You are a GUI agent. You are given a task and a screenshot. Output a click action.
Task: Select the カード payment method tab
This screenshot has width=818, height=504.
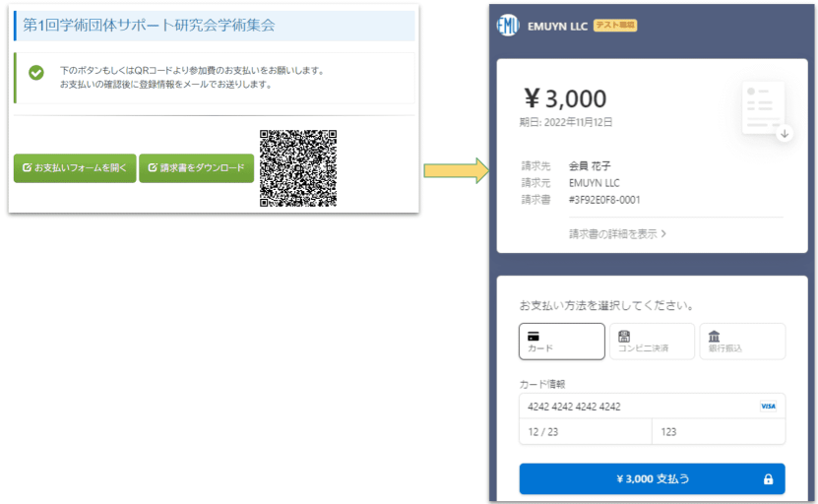(x=562, y=342)
